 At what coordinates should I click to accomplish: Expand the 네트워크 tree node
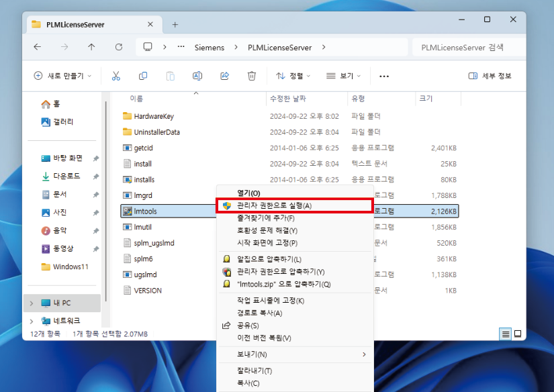pyautogui.click(x=32, y=321)
